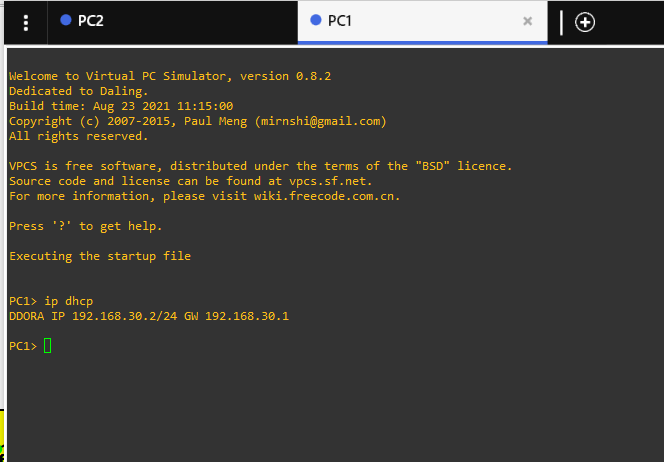Image resolution: width=664 pixels, height=462 pixels.
Task: Click the "Press '?' to get help" line
Action: pyautogui.click(x=86, y=226)
